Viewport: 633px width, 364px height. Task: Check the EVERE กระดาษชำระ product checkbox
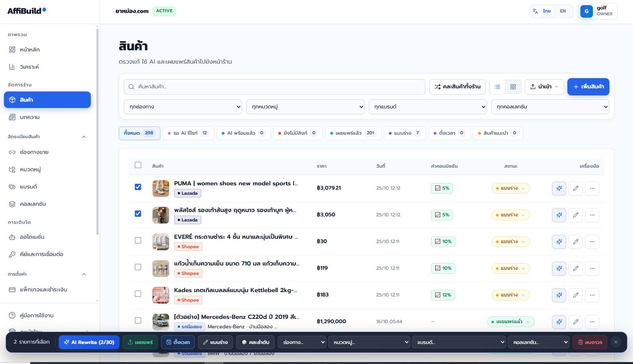coord(138,240)
